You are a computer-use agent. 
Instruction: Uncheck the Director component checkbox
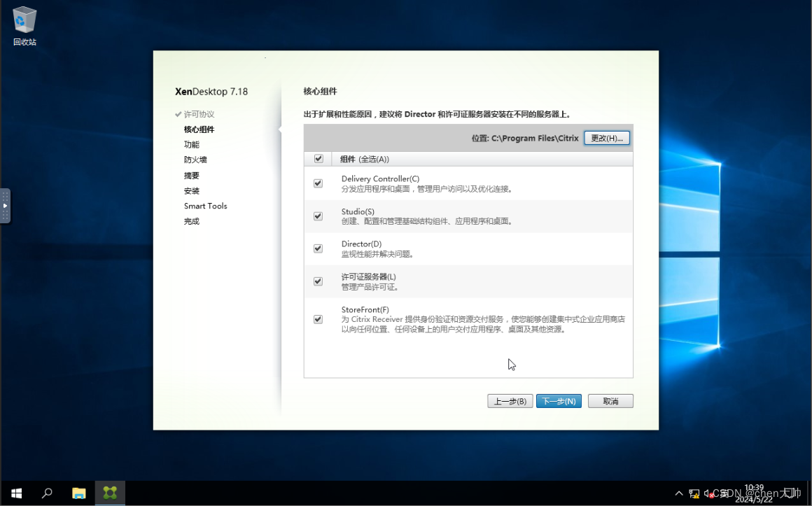(318, 248)
